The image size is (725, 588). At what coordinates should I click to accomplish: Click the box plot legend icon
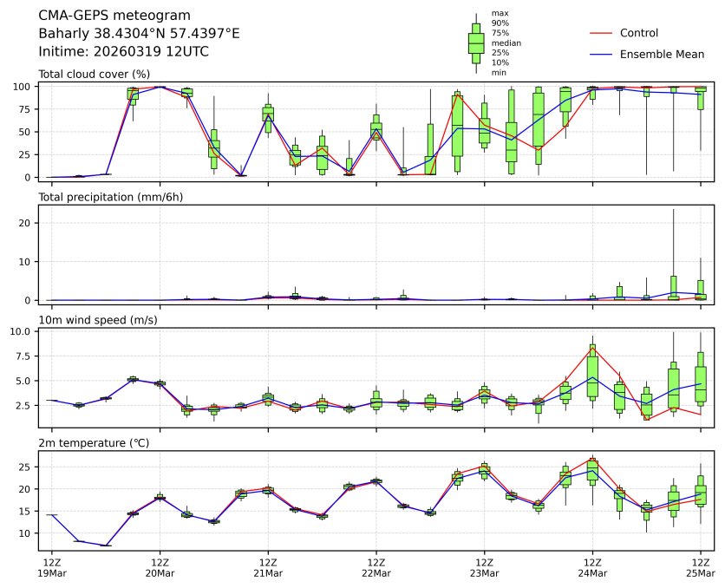tap(475, 42)
